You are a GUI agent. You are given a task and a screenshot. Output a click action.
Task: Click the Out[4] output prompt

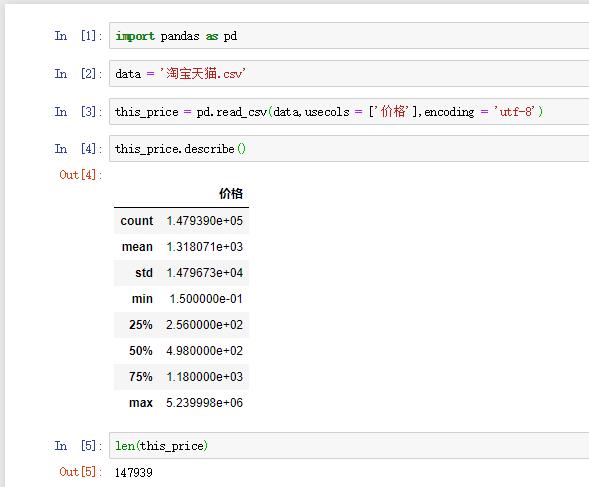[x=80, y=175]
